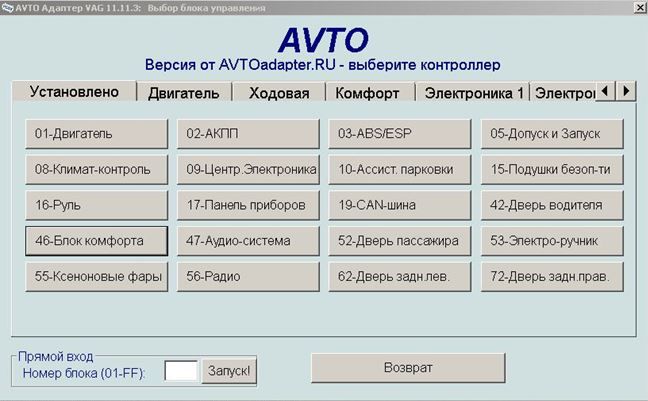The height and width of the screenshot is (401, 648).
Task: Switch to the Установлено tab
Action: (74, 91)
